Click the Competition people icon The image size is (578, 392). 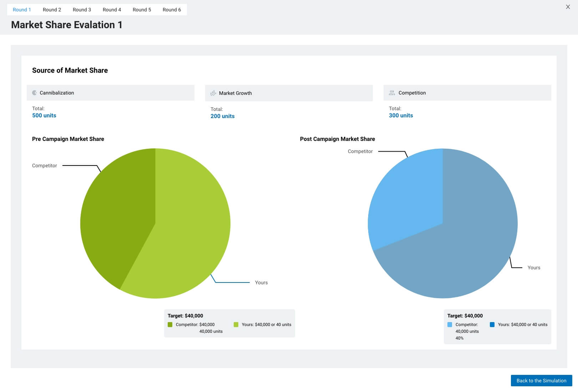point(392,93)
